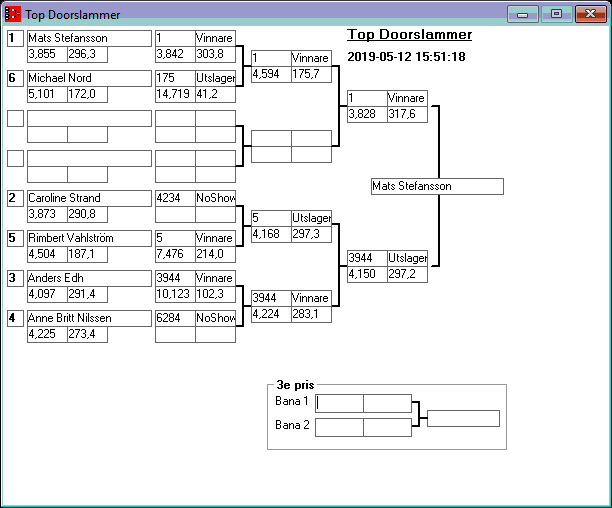The image size is (612, 508).
Task: Click the underlined Top Doorslammer heading
Action: (409, 35)
